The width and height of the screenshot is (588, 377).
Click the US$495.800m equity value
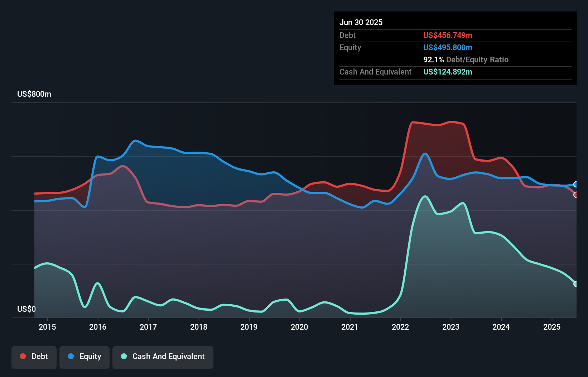pos(448,47)
